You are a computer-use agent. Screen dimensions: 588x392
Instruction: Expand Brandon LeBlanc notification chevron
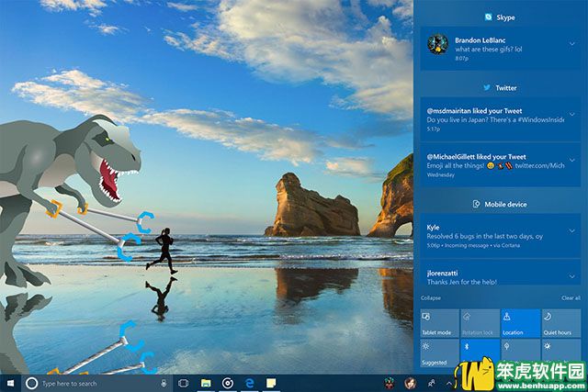click(572, 43)
